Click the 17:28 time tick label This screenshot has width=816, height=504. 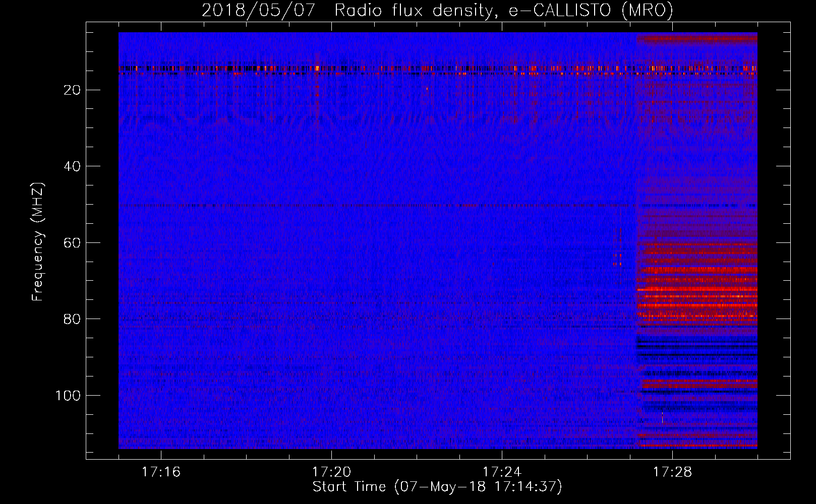tap(672, 472)
